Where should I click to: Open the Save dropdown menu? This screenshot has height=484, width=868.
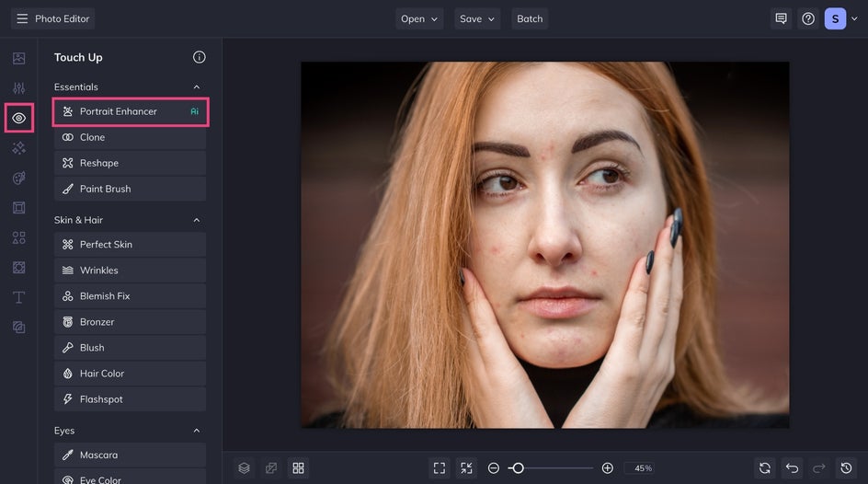pyautogui.click(x=476, y=18)
